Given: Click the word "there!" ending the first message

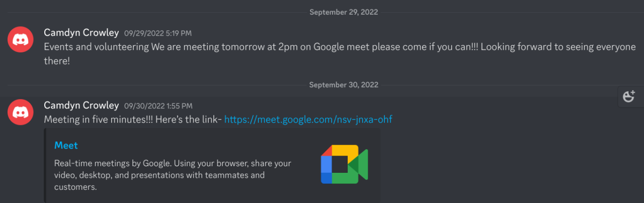Looking at the screenshot, I should click(56, 60).
